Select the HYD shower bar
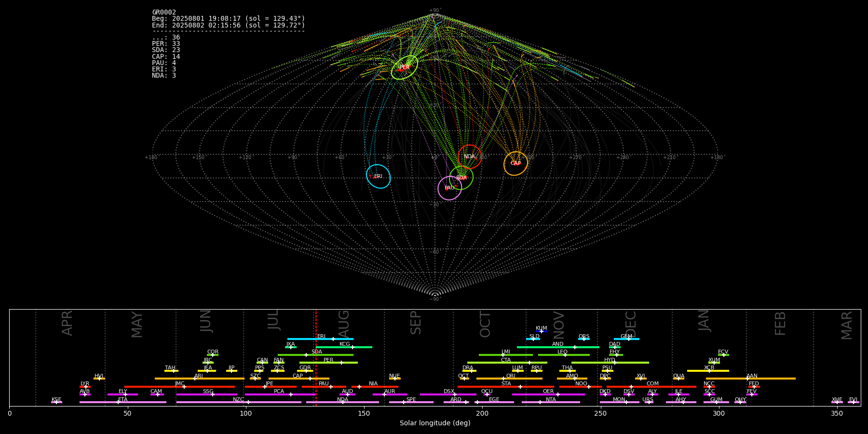Image resolution: width=868 pixels, height=434 pixels. (610, 363)
